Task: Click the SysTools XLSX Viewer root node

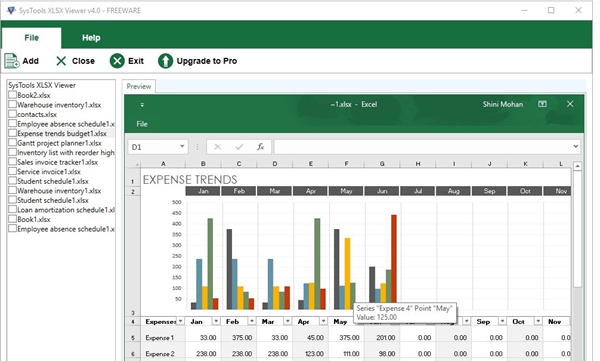Action: (42, 85)
